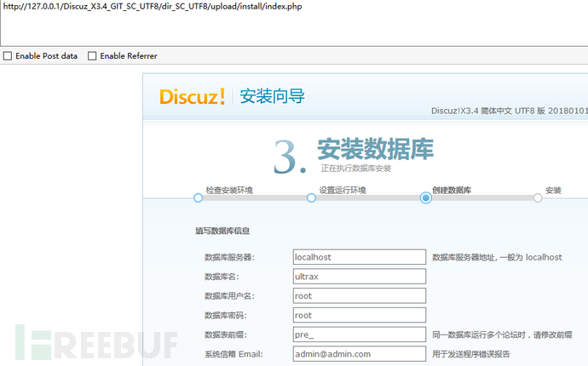
Task: Click the 正在执行数据库安装 subtitle
Action: coord(356,169)
